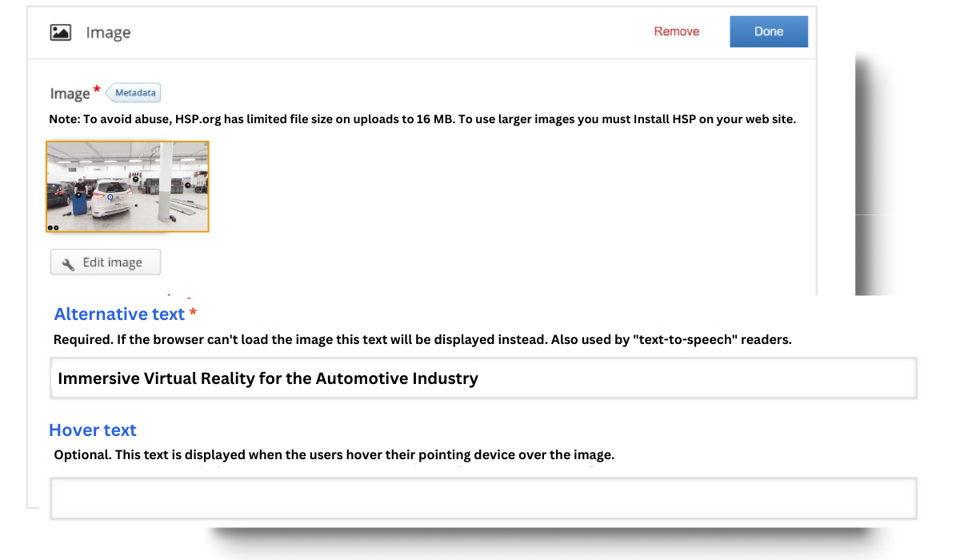Click the small icon in the thumbnail's top-right corner

pyautogui.click(x=206, y=142)
